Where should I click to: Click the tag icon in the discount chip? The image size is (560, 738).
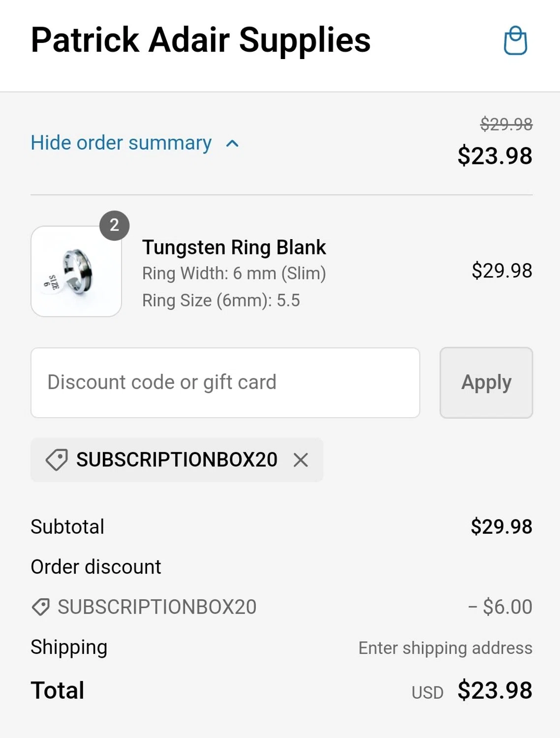pyautogui.click(x=57, y=460)
